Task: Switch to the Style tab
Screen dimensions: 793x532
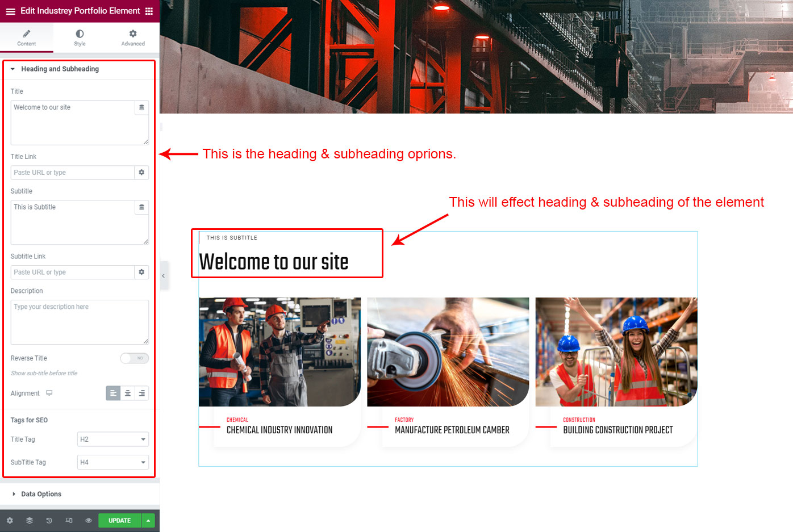Action: coord(80,37)
